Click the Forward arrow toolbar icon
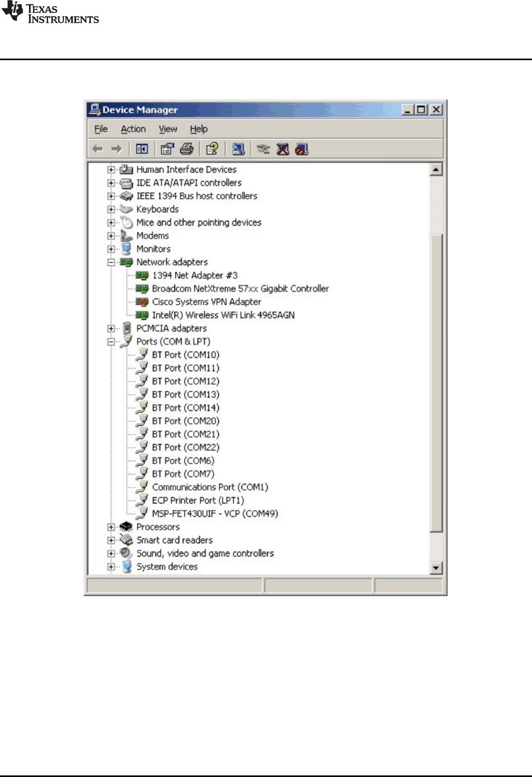532x777 pixels. pos(117,149)
